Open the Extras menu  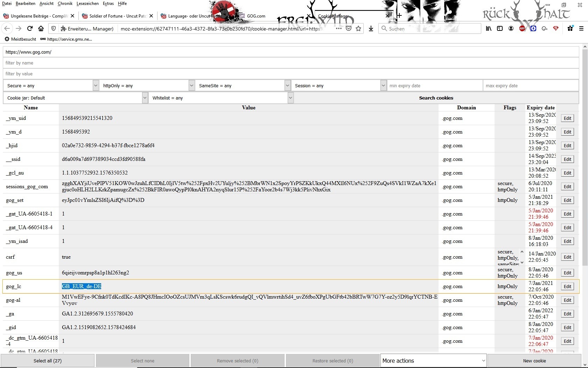[108, 4]
